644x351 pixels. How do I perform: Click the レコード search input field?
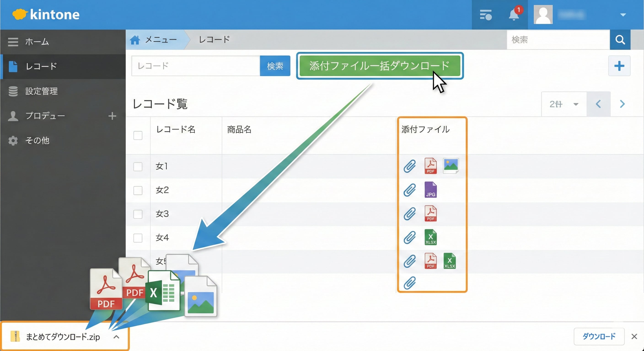[196, 66]
